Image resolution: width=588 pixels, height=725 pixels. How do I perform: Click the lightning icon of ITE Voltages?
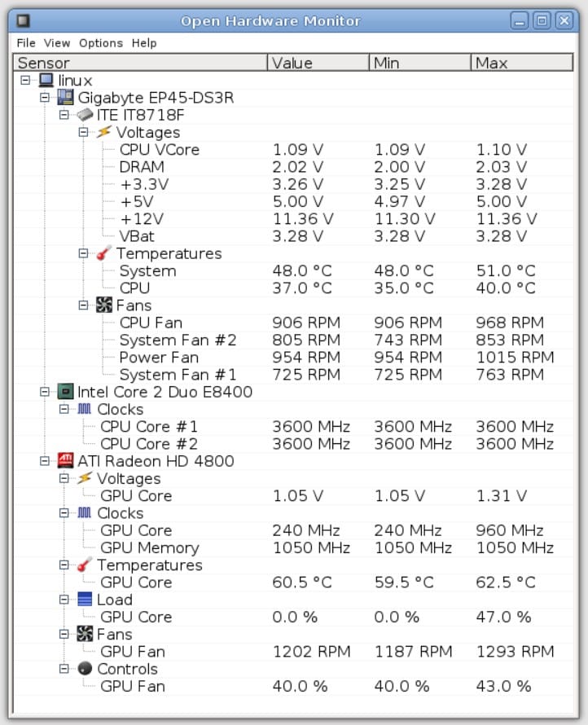[x=104, y=132]
